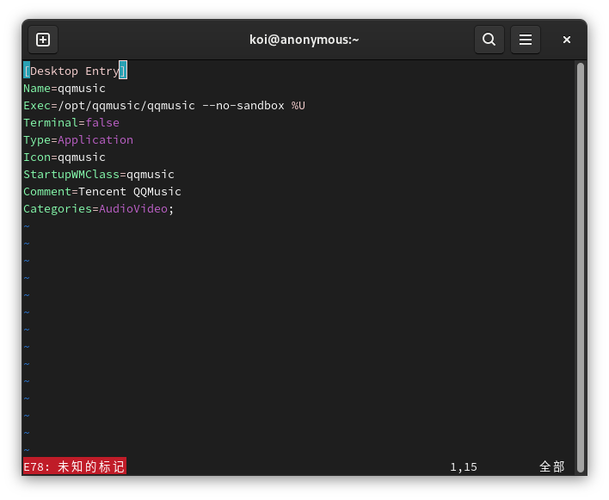Click the Type=Application line
609x500 pixels.
coord(78,140)
